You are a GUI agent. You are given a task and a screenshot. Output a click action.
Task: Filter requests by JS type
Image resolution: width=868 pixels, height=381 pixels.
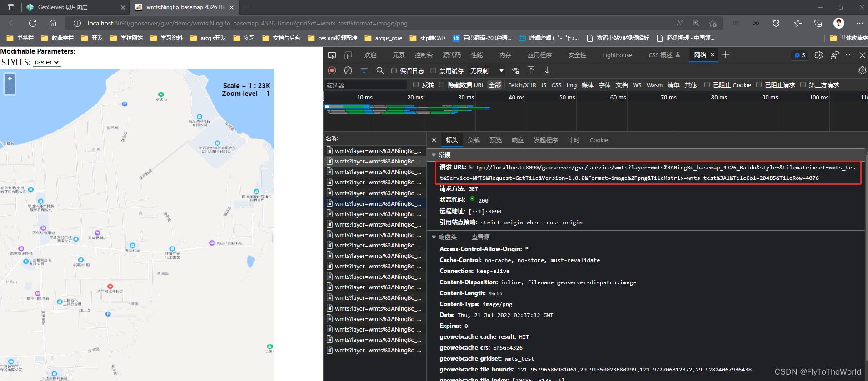click(544, 85)
